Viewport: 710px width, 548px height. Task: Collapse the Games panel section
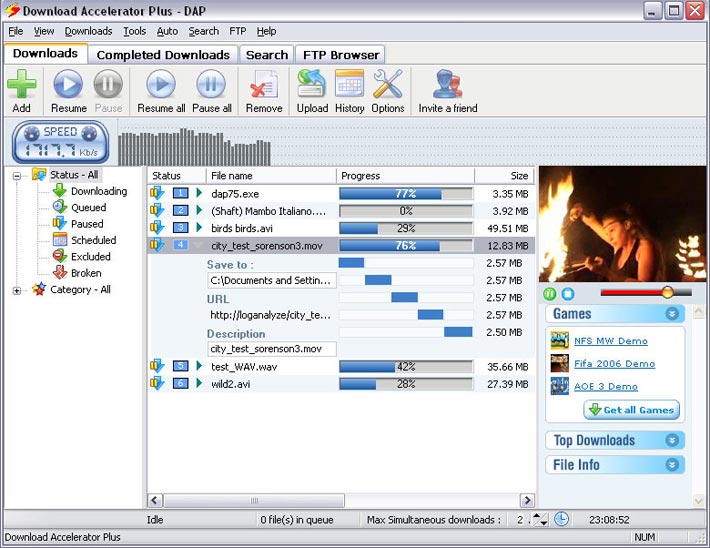click(673, 314)
